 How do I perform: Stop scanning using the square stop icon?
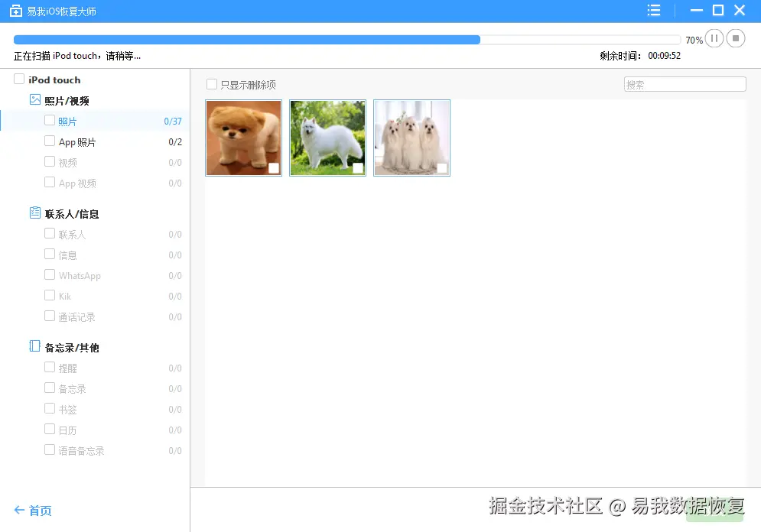[735, 38]
